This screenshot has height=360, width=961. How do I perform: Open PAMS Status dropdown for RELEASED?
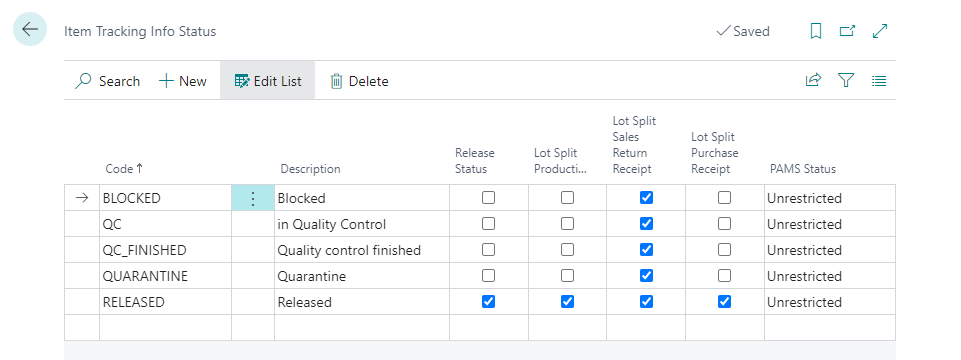(x=830, y=302)
